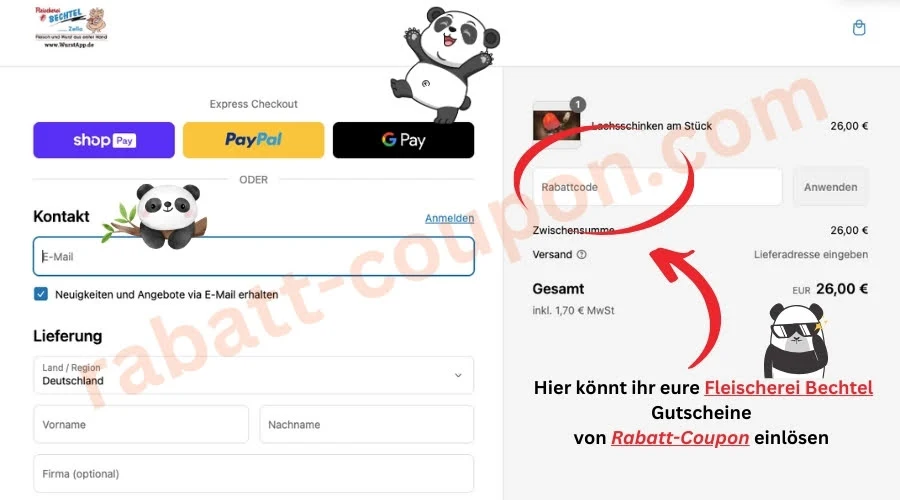The height and width of the screenshot is (500, 900).
Task: Click the Lachsschinken product thumbnail
Action: [556, 125]
